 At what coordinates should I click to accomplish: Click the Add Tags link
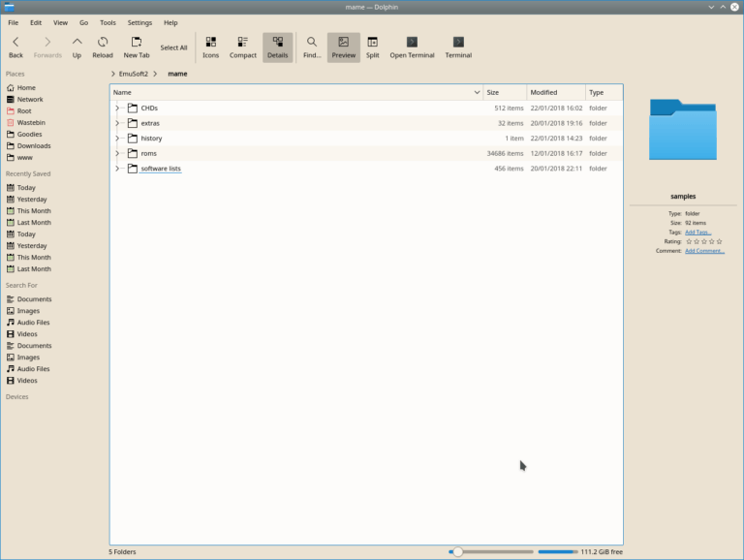click(x=697, y=232)
